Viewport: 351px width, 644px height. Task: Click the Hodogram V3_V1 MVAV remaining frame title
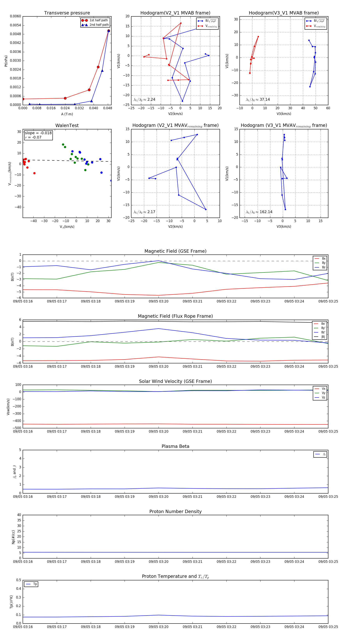pyautogui.click(x=284, y=125)
